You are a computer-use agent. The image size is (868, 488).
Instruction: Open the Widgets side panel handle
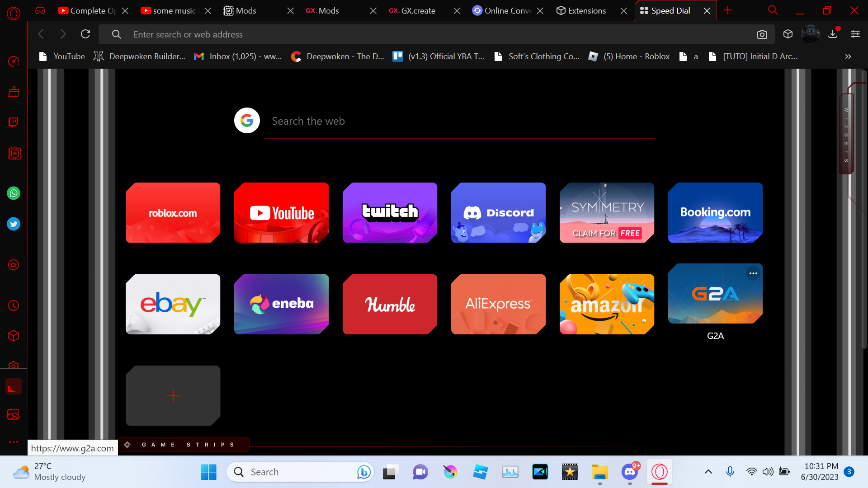846,134
